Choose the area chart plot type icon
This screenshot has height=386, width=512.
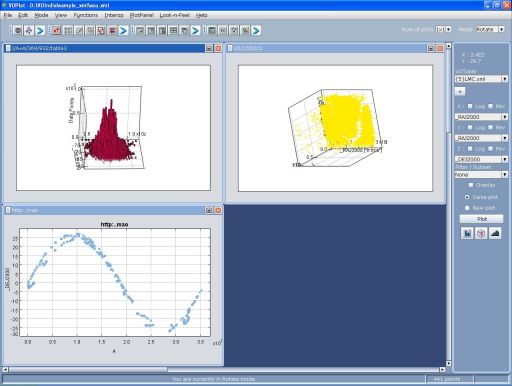[495, 233]
